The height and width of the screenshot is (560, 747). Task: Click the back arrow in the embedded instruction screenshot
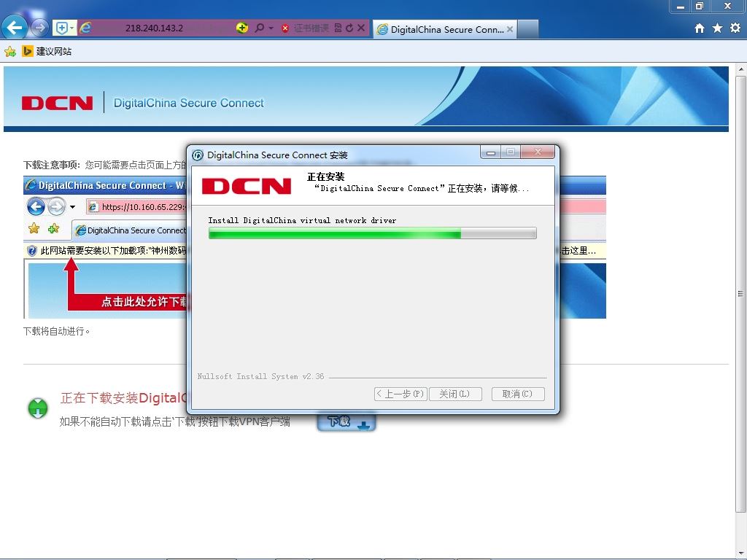click(x=36, y=206)
